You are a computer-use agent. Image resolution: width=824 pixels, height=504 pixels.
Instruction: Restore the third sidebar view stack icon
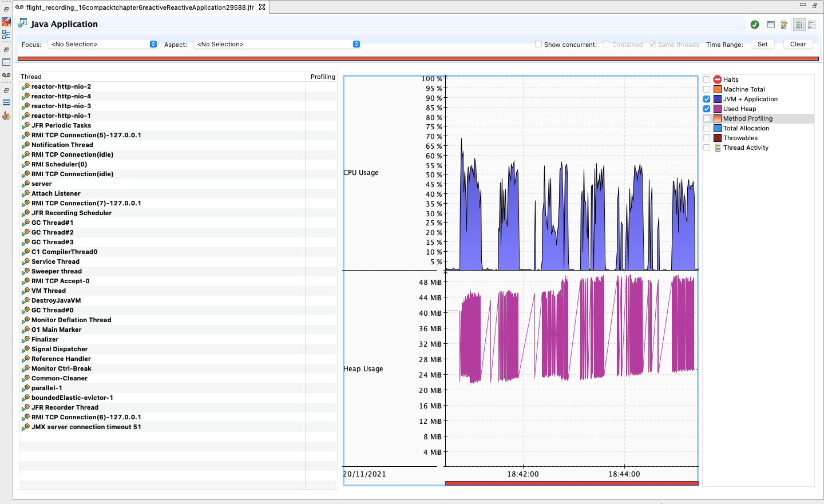coord(6,90)
